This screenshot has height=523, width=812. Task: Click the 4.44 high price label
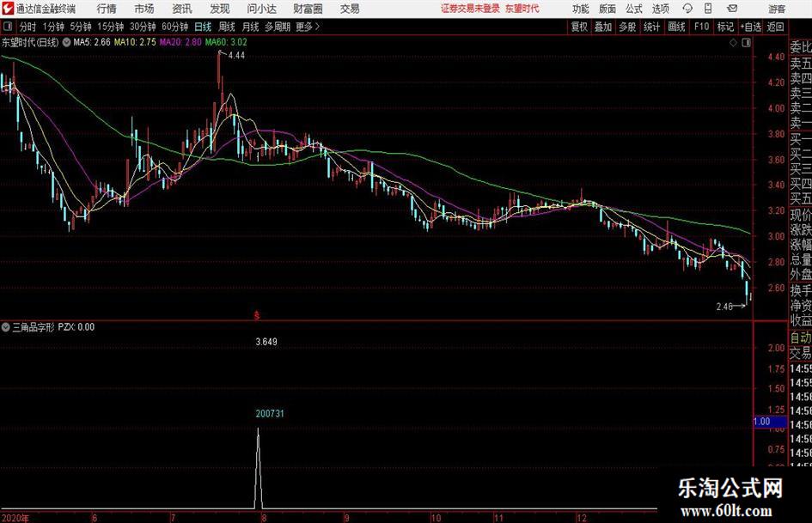pyautogui.click(x=236, y=55)
